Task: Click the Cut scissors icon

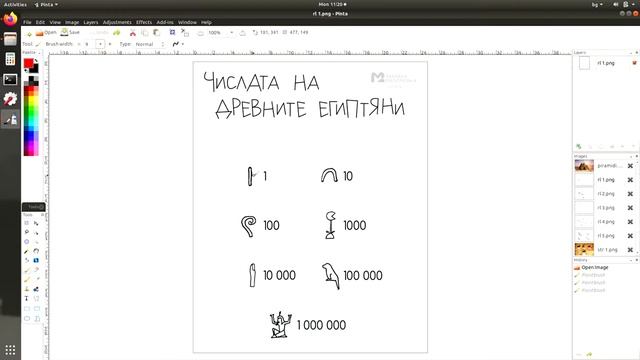Action: pos(133,33)
